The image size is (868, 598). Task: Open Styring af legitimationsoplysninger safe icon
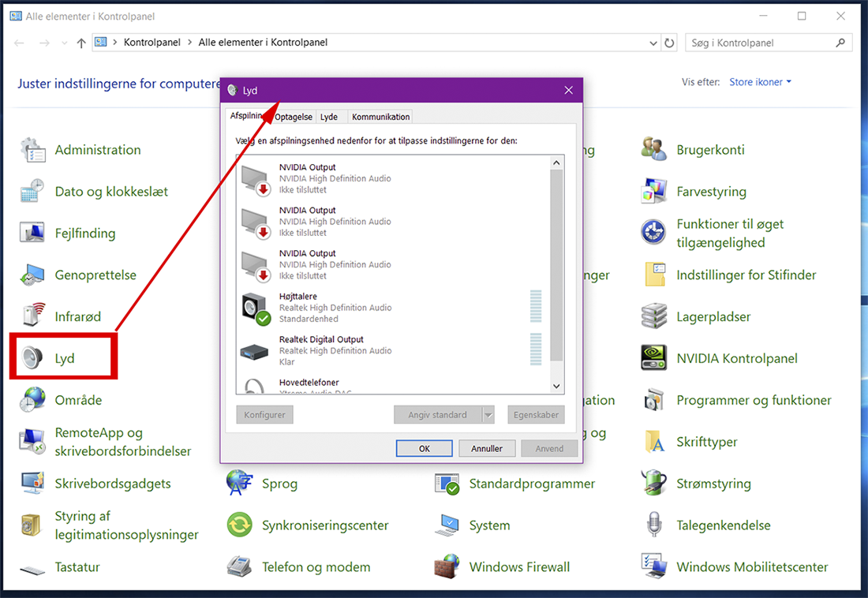click(32, 525)
